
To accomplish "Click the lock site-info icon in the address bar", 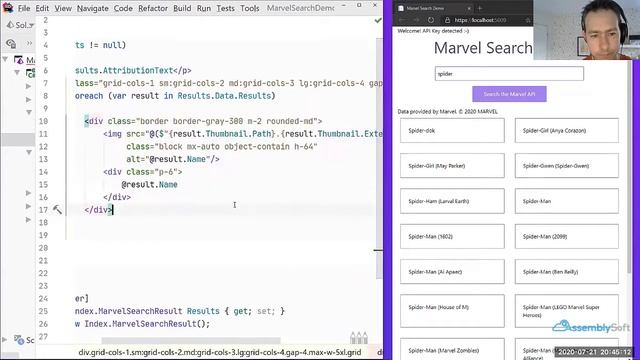I will click(447, 20).
